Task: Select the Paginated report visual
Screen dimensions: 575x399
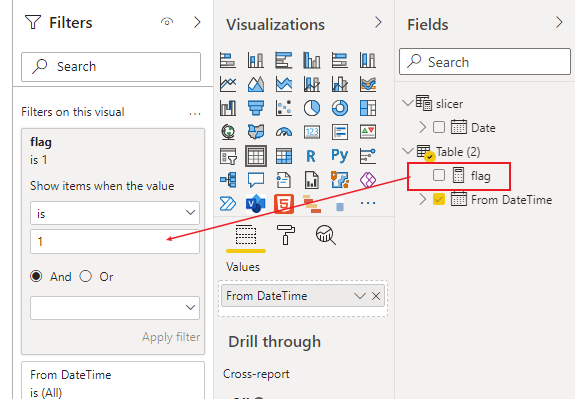Action: [312, 180]
